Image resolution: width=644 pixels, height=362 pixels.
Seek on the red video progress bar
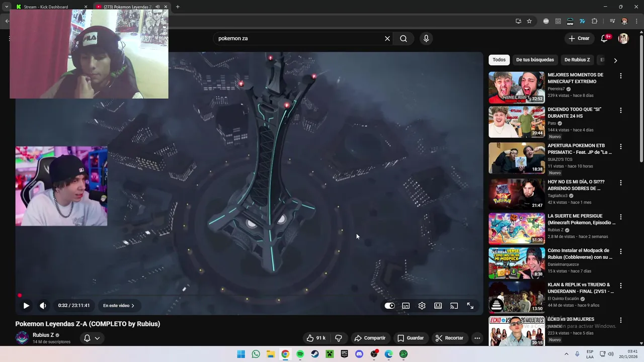point(249,296)
